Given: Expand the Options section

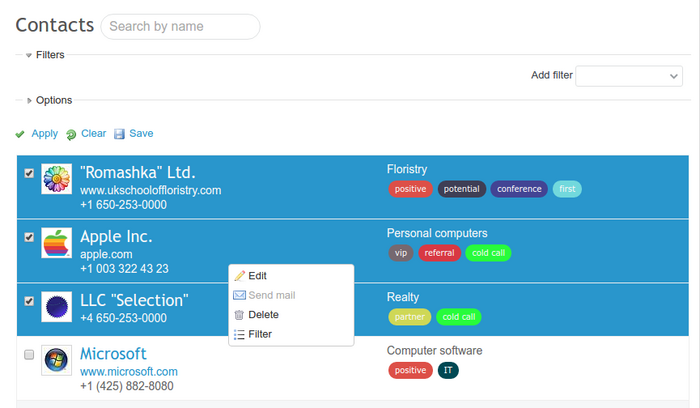Looking at the screenshot, I should click(29, 100).
